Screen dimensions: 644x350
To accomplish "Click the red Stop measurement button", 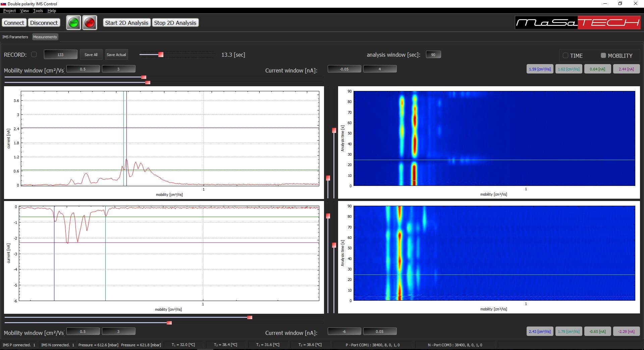I will (x=90, y=23).
